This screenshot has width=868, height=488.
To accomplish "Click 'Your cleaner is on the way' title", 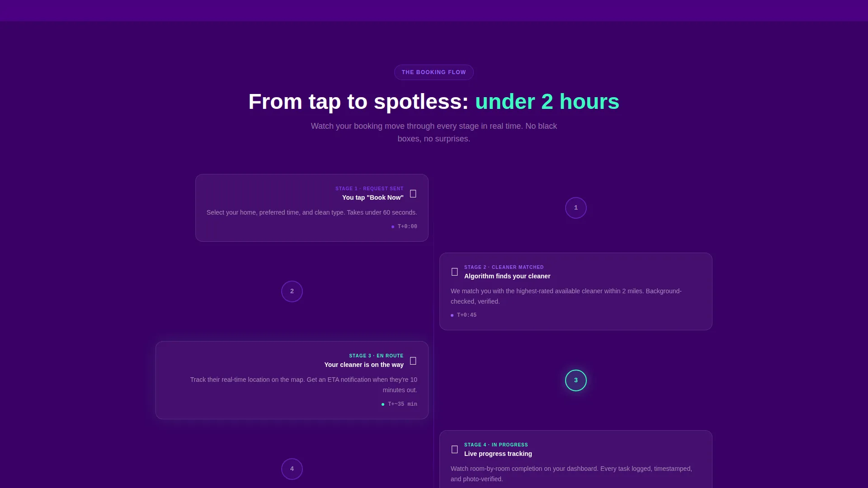I will tap(363, 365).
